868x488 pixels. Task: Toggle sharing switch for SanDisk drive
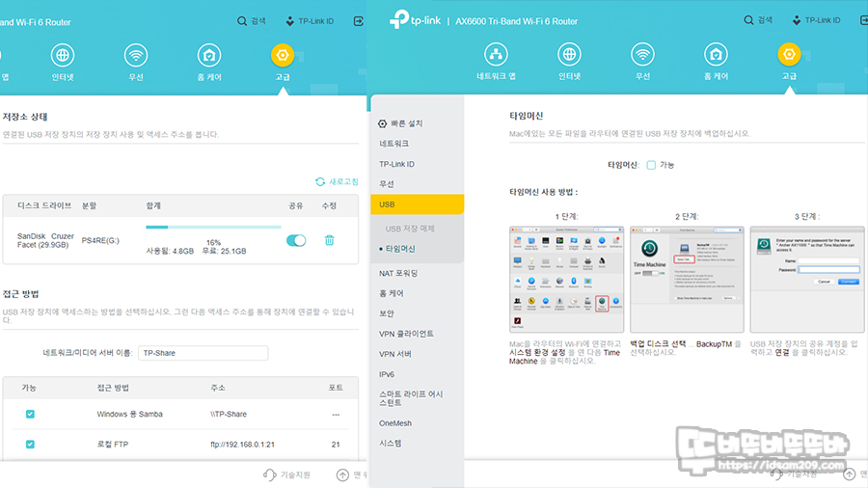pos(296,240)
